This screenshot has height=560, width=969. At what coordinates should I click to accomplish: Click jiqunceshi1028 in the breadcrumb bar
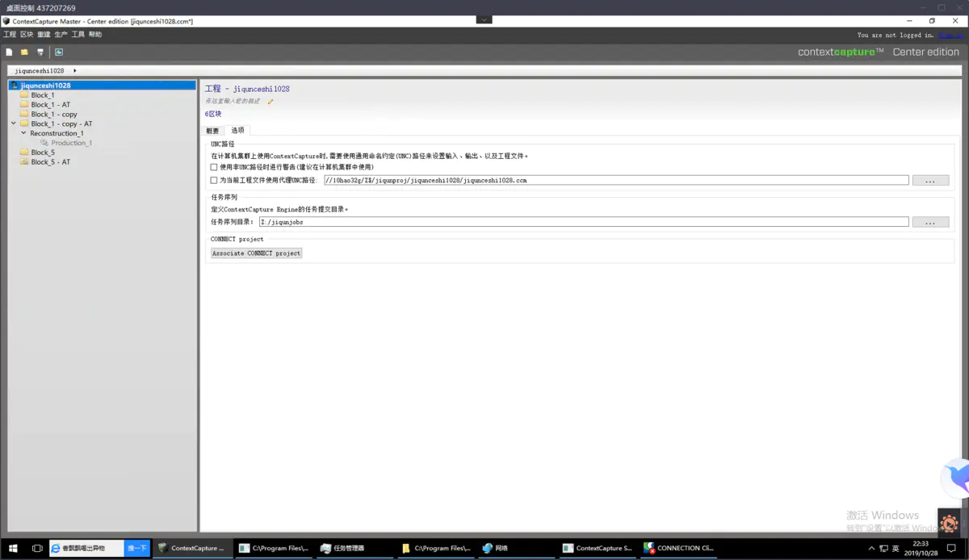pyautogui.click(x=40, y=71)
